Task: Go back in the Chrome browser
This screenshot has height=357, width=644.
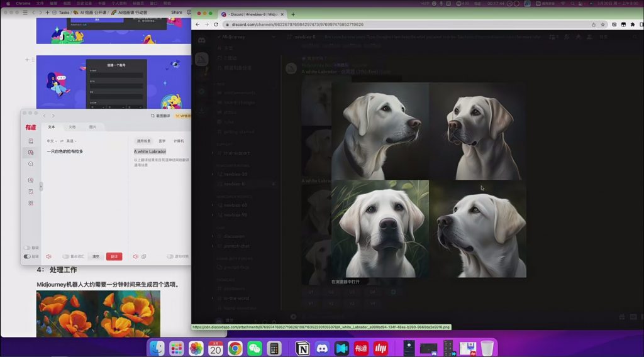Action: coord(197,25)
